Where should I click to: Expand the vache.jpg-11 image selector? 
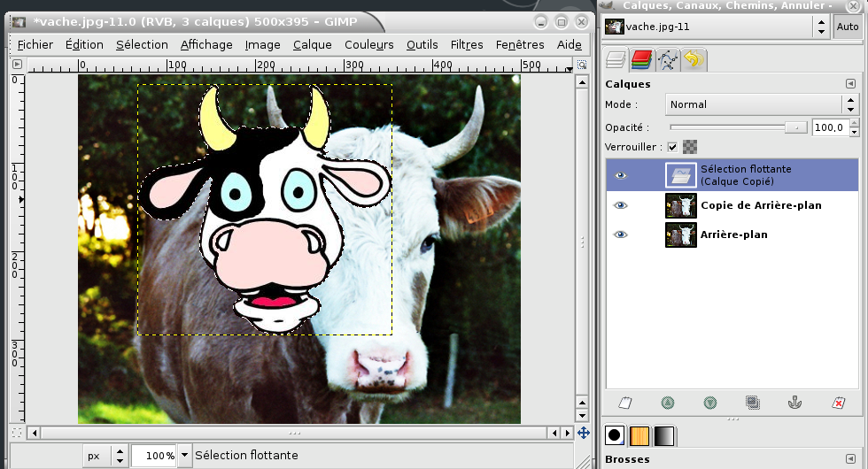coord(822,27)
